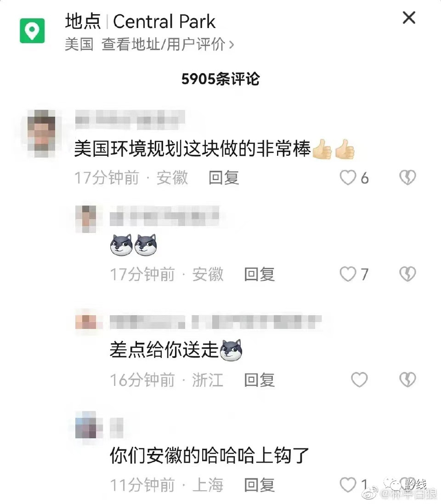Reply to the 差点给你送走 comment
This screenshot has width=441, height=504.
[260, 380]
